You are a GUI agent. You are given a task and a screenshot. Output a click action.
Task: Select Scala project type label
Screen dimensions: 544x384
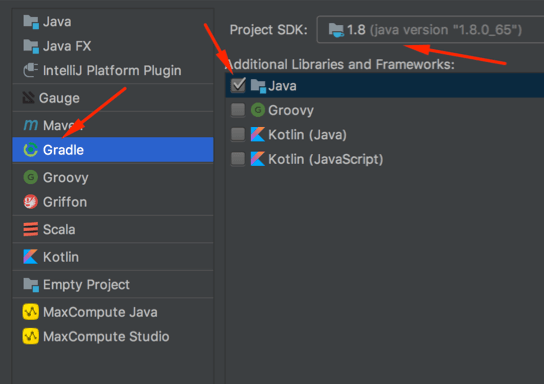tap(59, 229)
